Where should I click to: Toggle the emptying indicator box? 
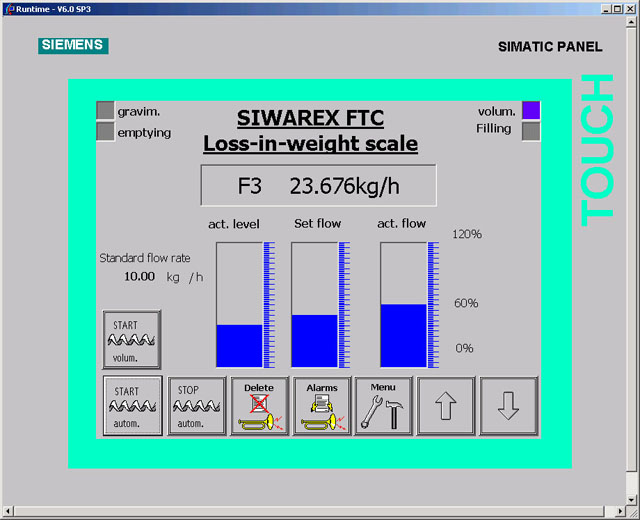point(105,131)
